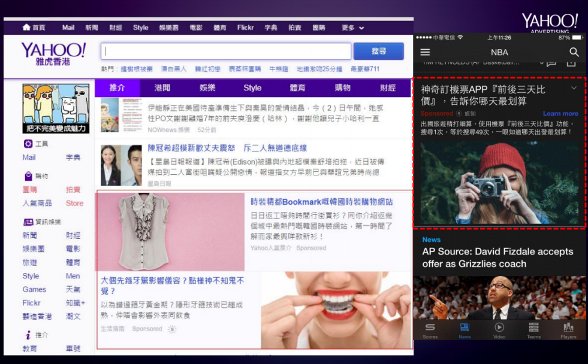Click the white blouse ad thumbnail
This screenshot has width=588, height=364.
click(170, 232)
